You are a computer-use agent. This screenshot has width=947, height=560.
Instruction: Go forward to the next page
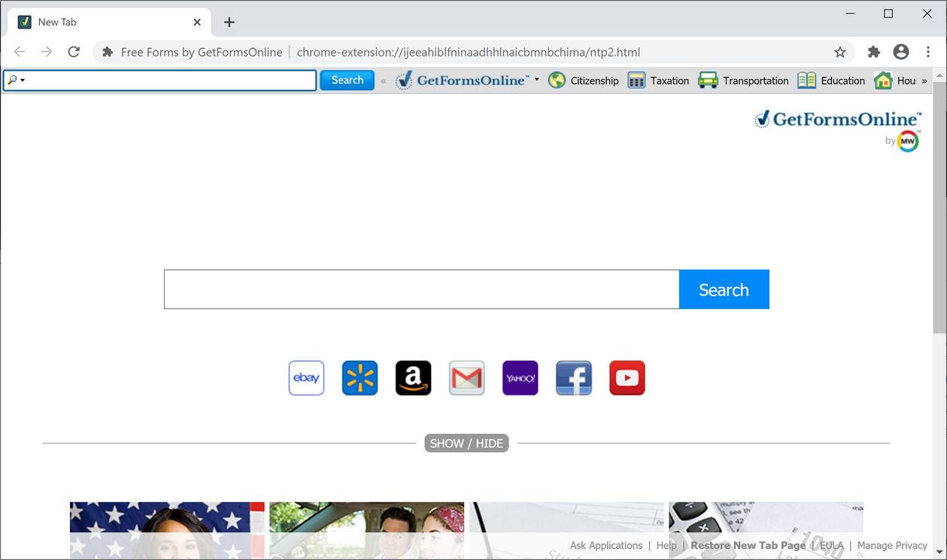[47, 52]
